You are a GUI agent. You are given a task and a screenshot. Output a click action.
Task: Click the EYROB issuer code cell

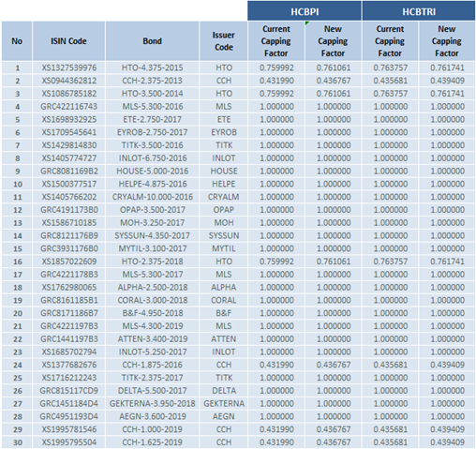coord(224,132)
